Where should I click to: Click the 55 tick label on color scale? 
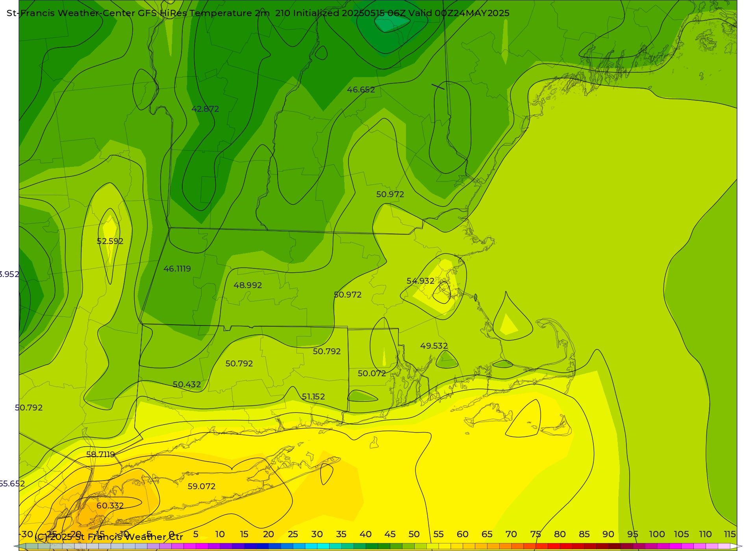pyautogui.click(x=439, y=534)
